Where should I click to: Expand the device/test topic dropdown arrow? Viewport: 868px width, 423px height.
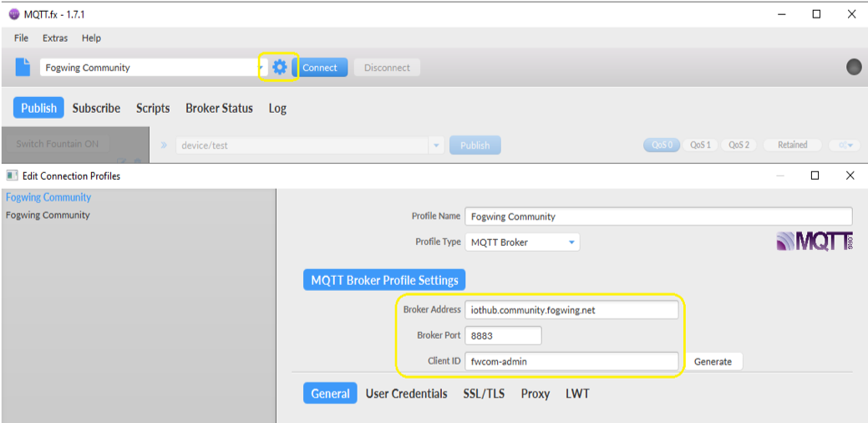[436, 145]
